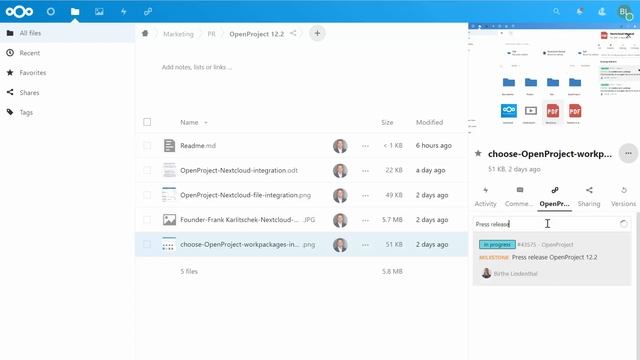640x360 pixels.
Task: Sort by Name column header
Action: click(x=189, y=122)
